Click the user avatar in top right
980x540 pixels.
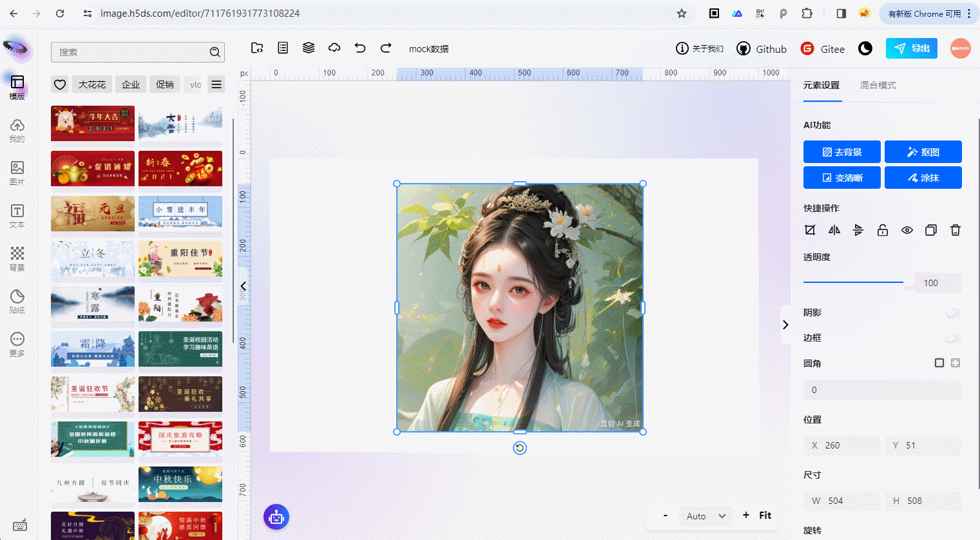point(961,48)
